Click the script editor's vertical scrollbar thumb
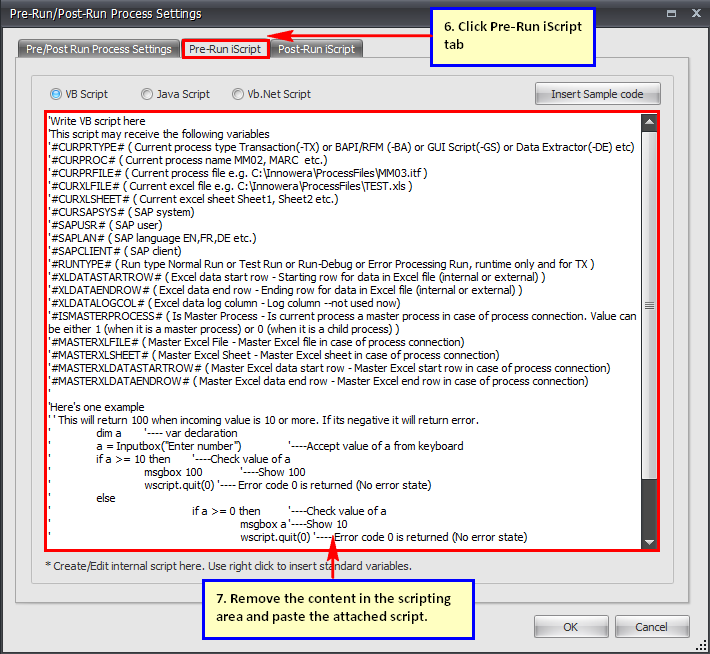 coord(650,306)
